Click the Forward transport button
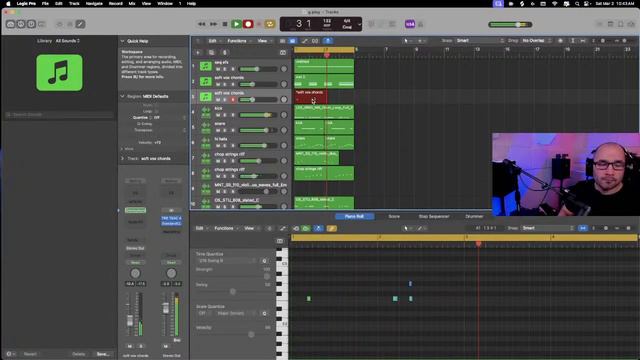Viewport: 640px width, 360px height. click(213, 24)
